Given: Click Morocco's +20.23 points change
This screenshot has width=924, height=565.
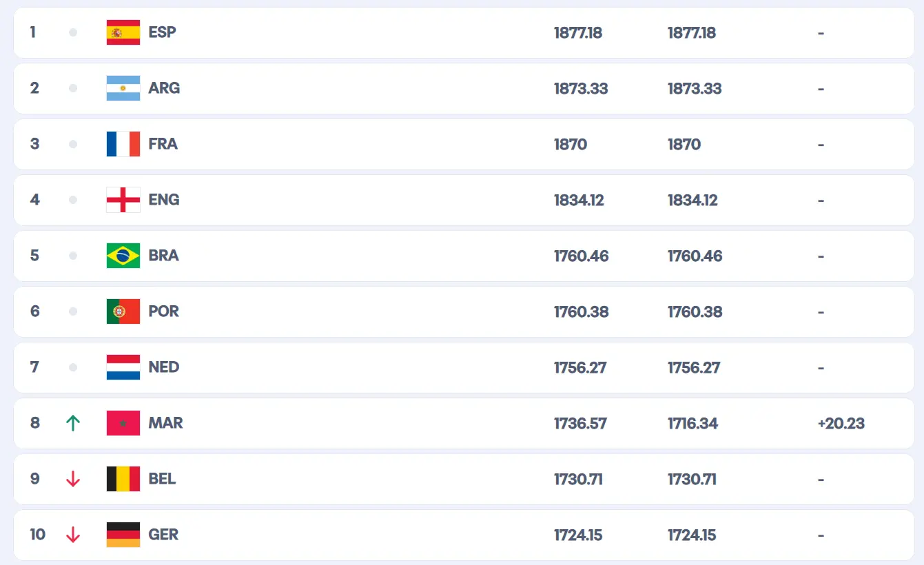Looking at the screenshot, I should click(841, 424).
